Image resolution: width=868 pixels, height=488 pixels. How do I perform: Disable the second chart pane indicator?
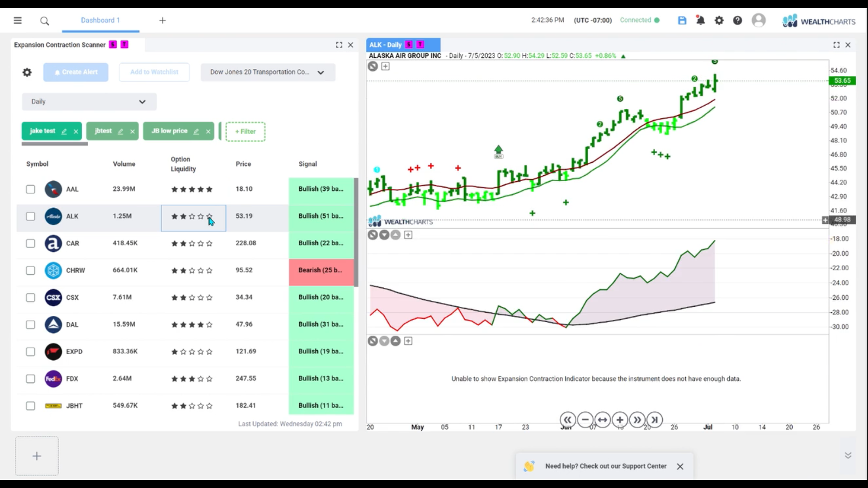(373, 235)
